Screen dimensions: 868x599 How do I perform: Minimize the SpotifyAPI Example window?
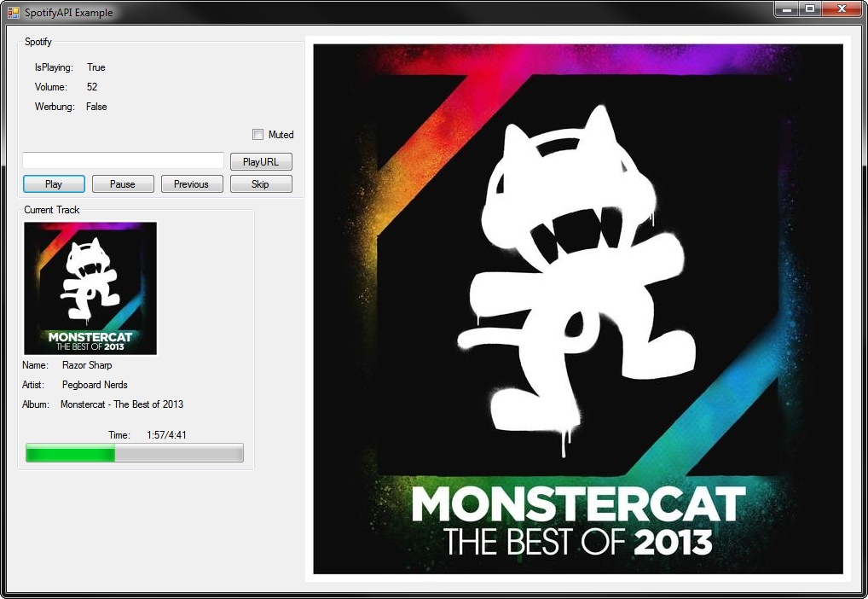(x=786, y=9)
